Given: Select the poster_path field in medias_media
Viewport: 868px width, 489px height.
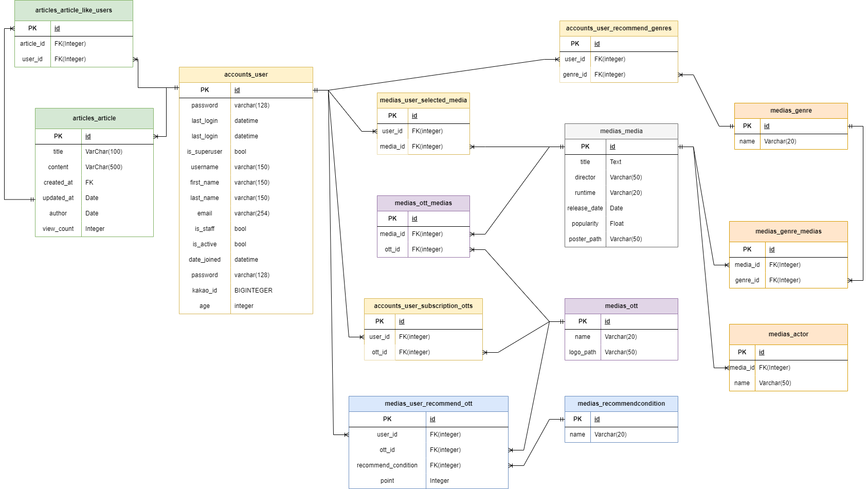Looking at the screenshot, I should 585,239.
